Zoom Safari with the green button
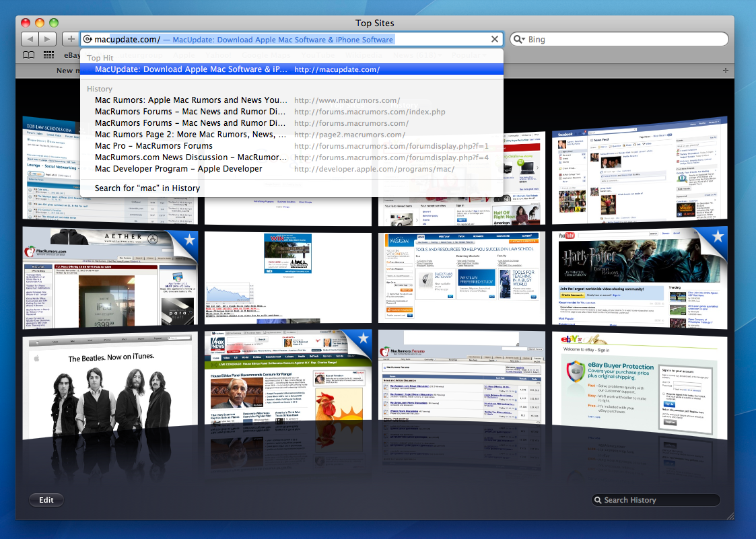756x539 pixels. (54, 23)
